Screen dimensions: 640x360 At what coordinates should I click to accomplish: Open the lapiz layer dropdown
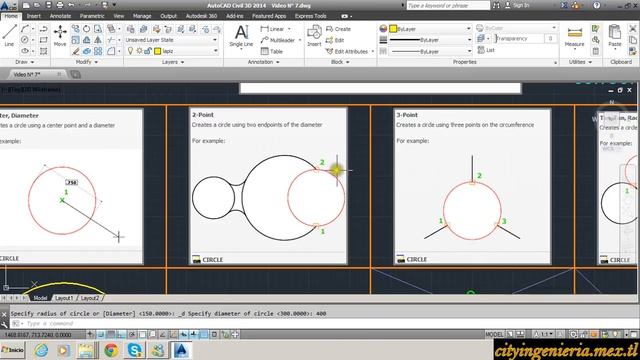(171, 51)
